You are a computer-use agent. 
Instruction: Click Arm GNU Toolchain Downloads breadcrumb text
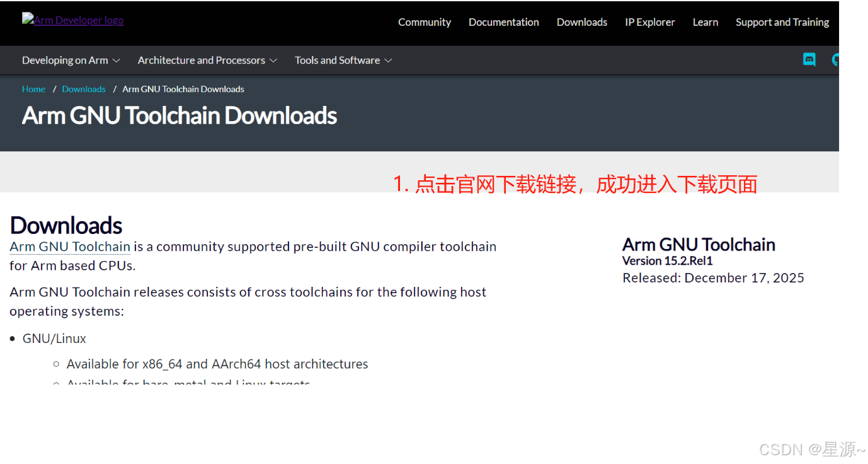[183, 89]
